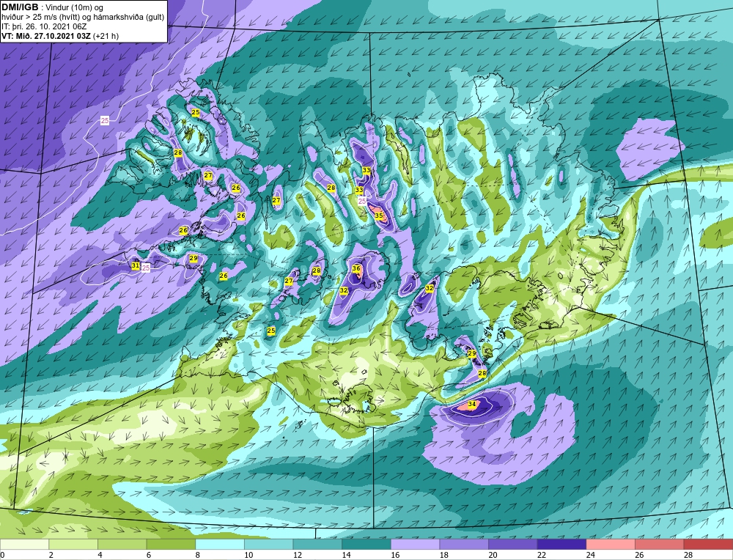Pick the 10–12 m/s turquoise swatch
Image resolution: width=733 pixels, height=560 pixels.
tap(268, 544)
